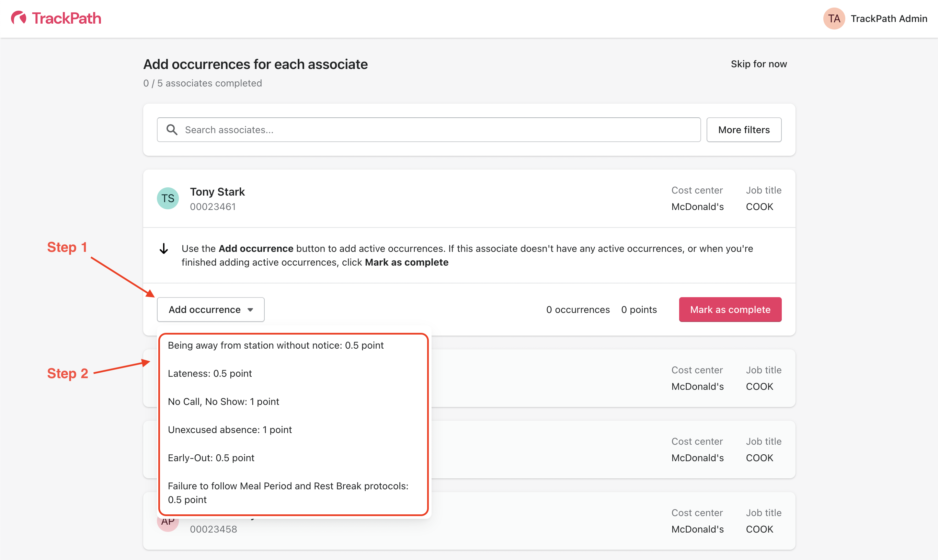Click the down arrow instruction icon

coord(164,249)
